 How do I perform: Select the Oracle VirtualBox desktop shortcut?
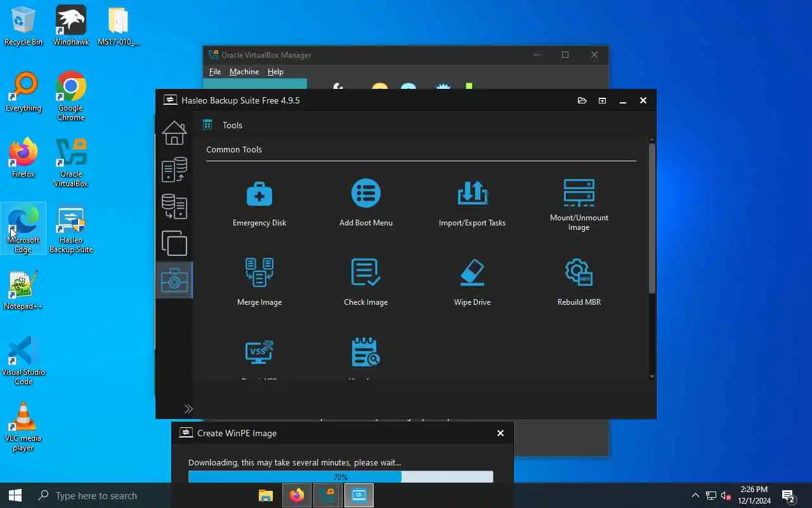[71, 163]
